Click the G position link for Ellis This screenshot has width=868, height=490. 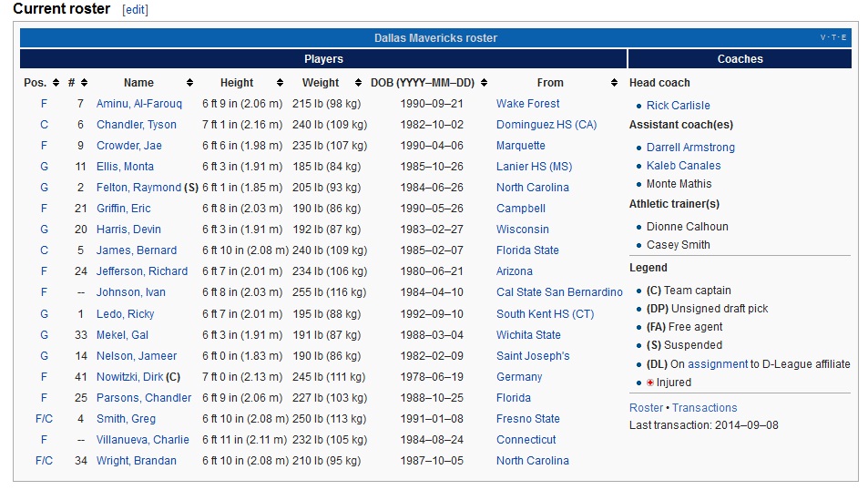(x=44, y=167)
